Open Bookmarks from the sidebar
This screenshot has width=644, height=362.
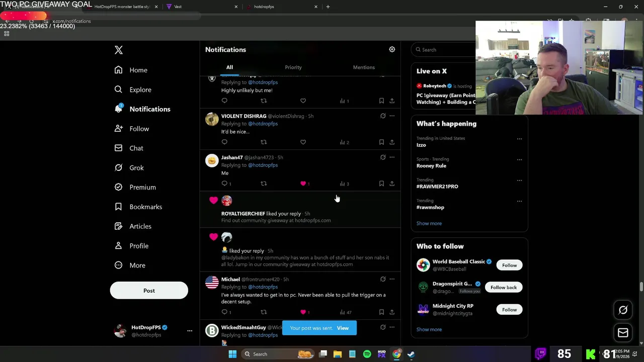click(138, 207)
